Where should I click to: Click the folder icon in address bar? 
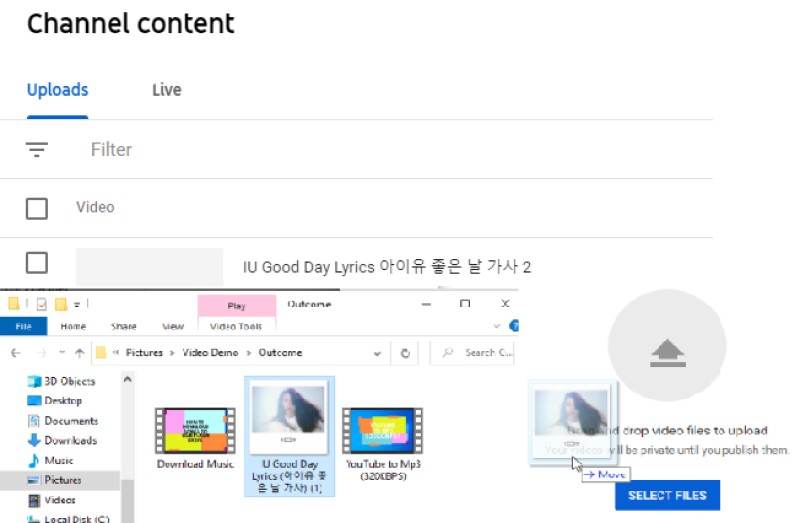pos(101,353)
